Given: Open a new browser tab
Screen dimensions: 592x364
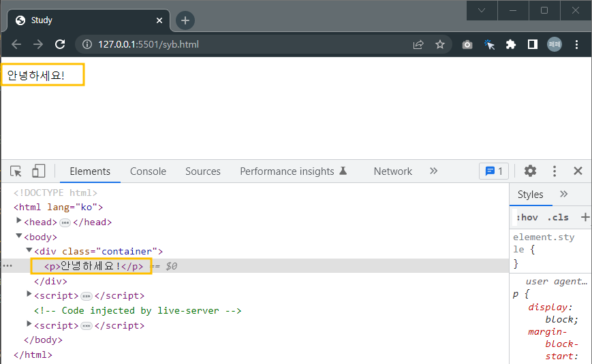Looking at the screenshot, I should [x=185, y=20].
